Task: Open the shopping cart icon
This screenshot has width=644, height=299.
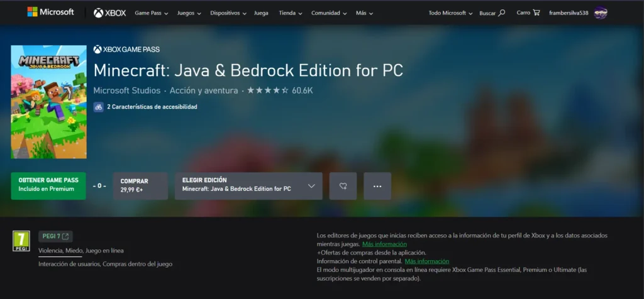Action: tap(536, 13)
